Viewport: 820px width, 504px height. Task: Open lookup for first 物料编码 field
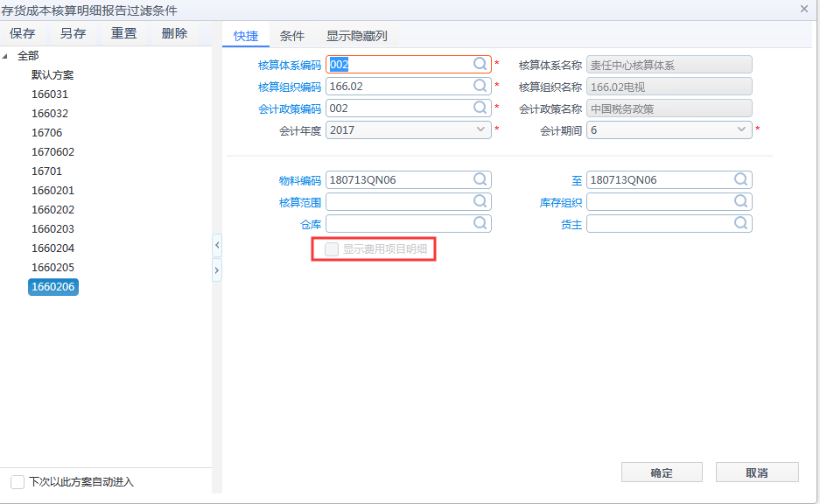tap(480, 179)
